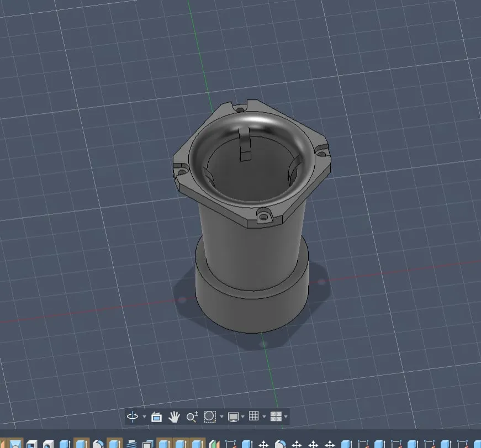Activate the Zoom magnifier tool
Image resolution: width=481 pixels, height=448 pixels.
click(192, 417)
